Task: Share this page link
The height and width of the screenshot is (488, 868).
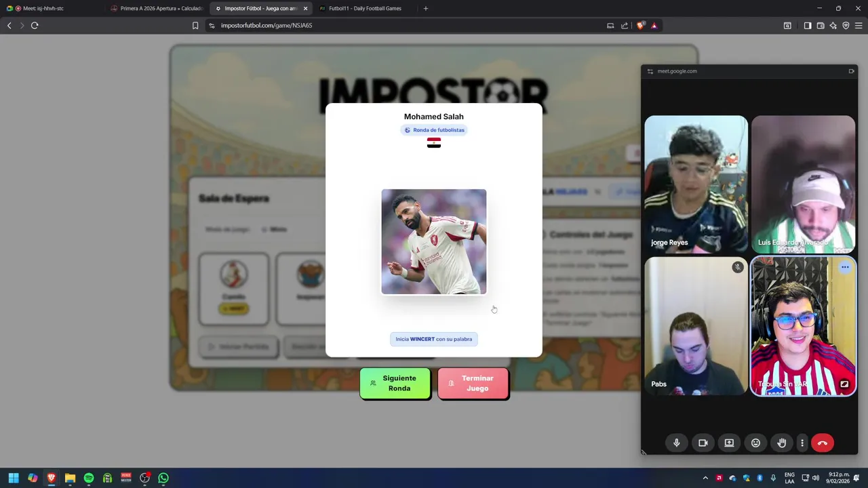Action: pos(625,25)
